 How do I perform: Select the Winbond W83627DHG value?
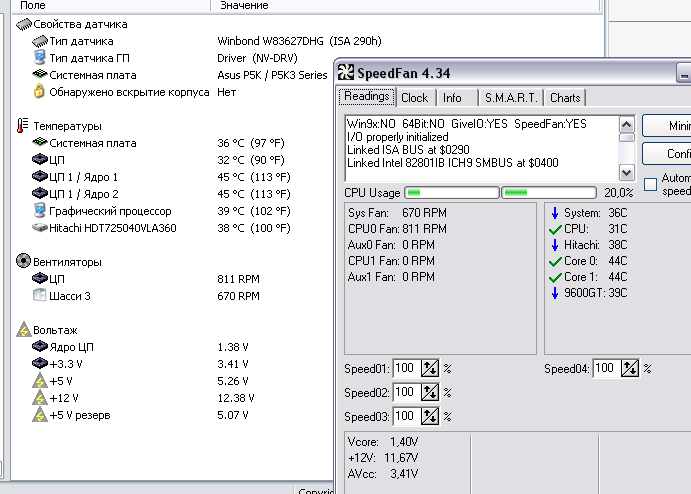(299, 41)
